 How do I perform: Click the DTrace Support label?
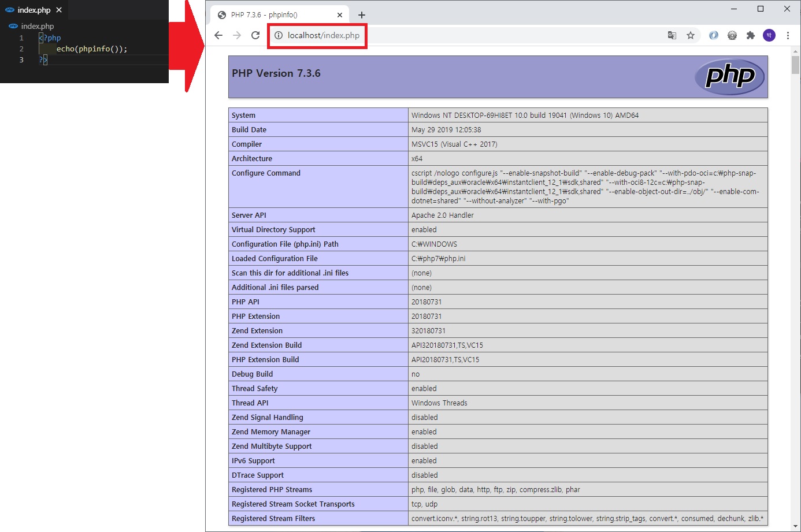258,475
